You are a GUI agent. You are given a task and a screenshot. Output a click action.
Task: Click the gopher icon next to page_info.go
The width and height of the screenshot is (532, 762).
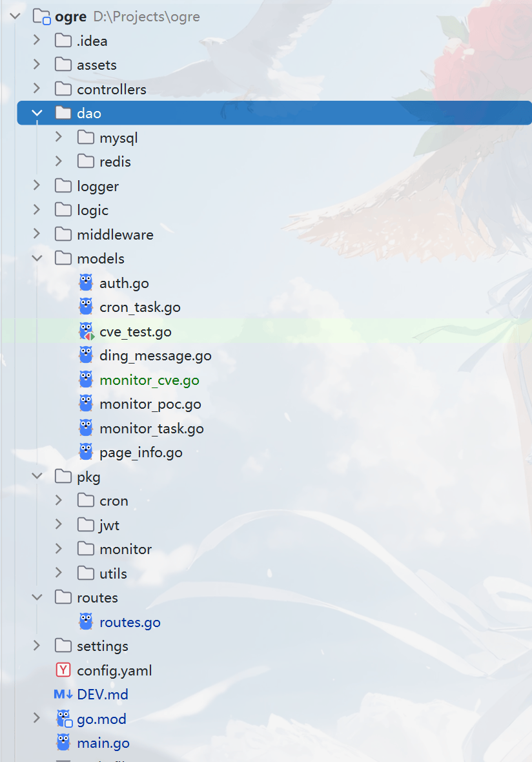point(86,452)
